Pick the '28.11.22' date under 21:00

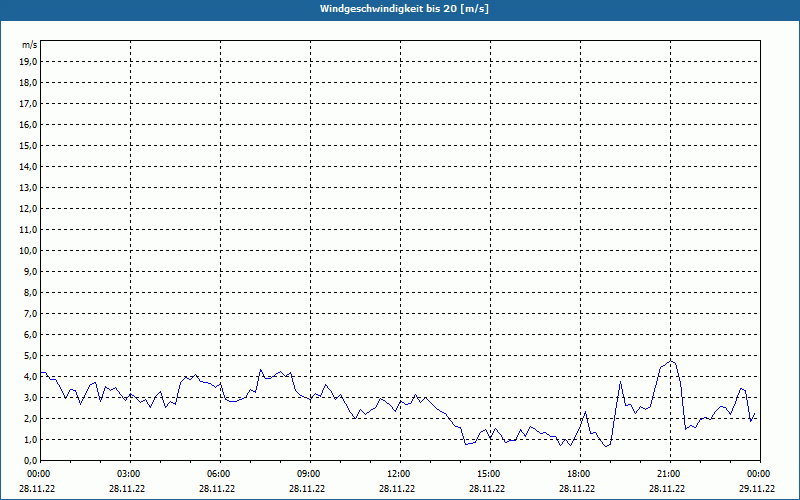pyautogui.click(x=666, y=488)
